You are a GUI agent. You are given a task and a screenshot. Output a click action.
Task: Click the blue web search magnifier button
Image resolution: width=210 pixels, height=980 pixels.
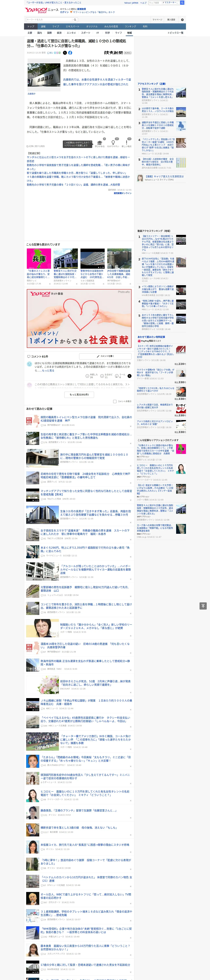(182, 3)
